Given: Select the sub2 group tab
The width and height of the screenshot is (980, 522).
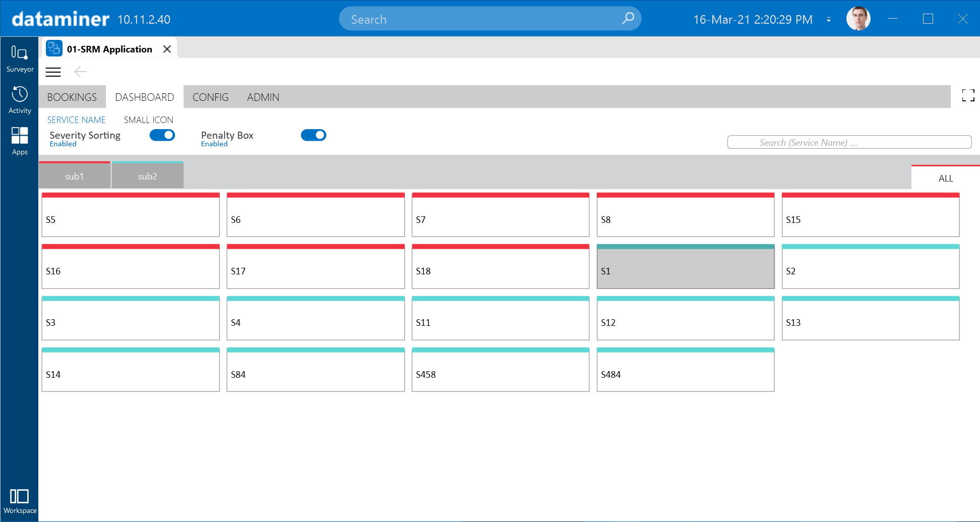Looking at the screenshot, I should coord(147,176).
